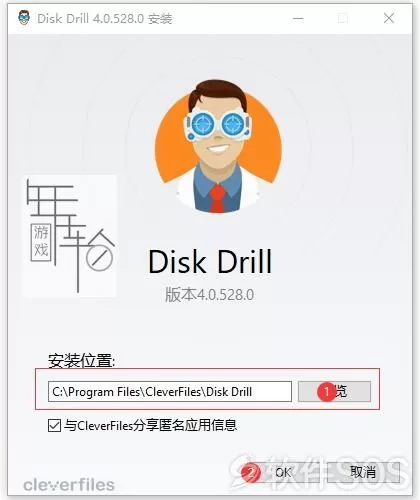420x500 pixels.
Task: Click the 版本4.0.528.0 version text
Action: click(210, 295)
